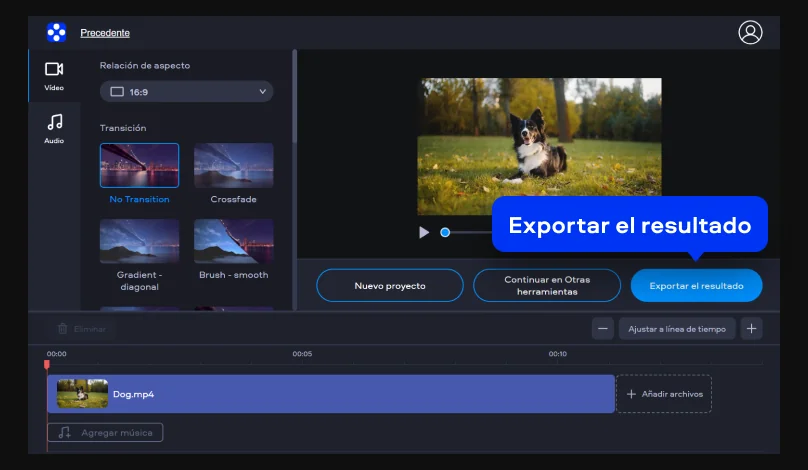Open the user profile icon
808x470 pixels.
750,32
